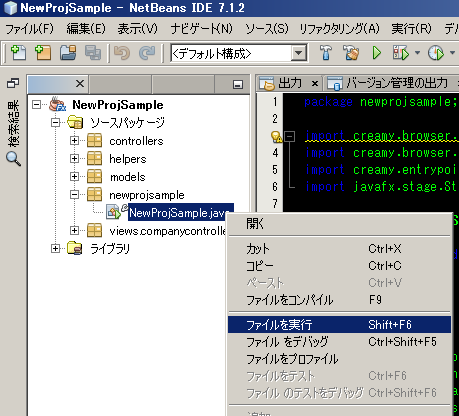Open the 実行(R) menu
Screen dimensions: 459x416
point(411,29)
